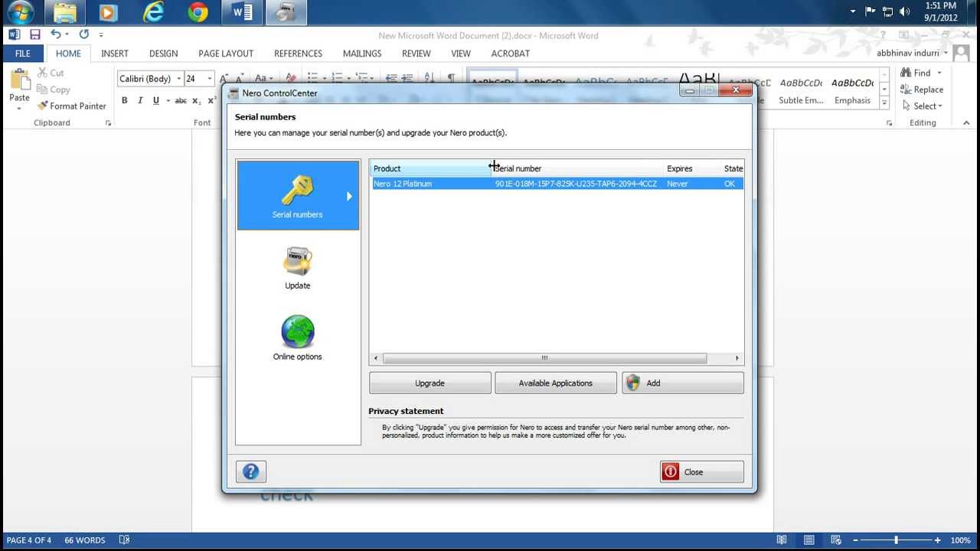Click the scroll right arrow in serial list
This screenshot has width=980, height=551.
(x=737, y=357)
